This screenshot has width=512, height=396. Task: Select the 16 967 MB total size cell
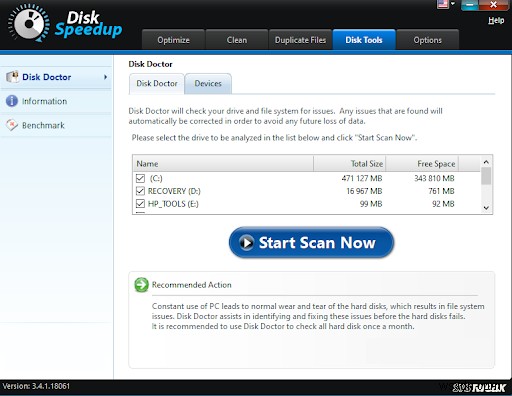[364, 191]
